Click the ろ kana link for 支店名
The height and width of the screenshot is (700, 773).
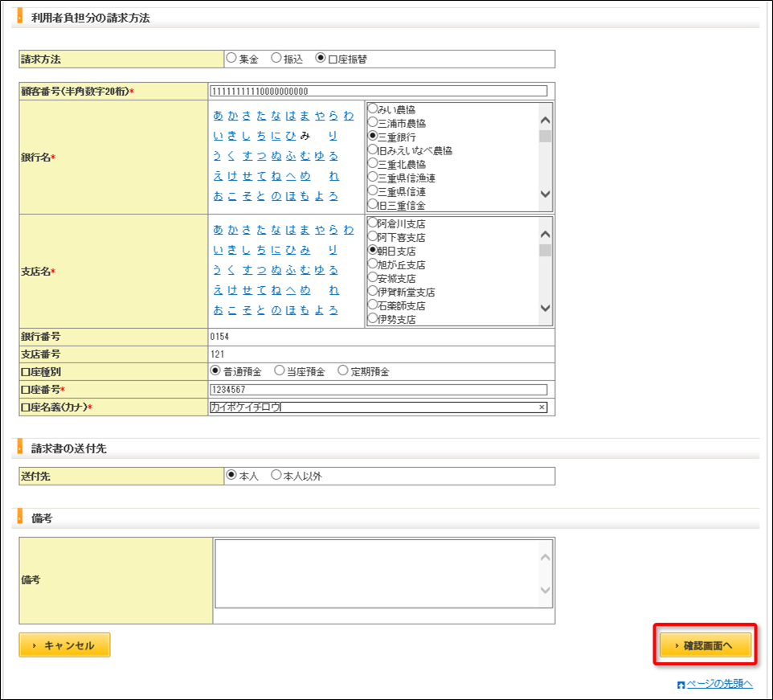tap(333, 310)
